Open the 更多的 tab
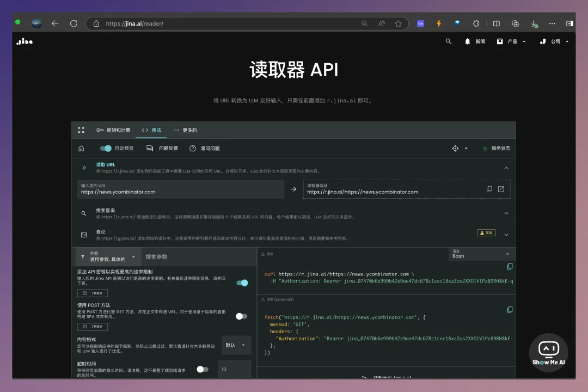Image resolution: width=588 pixels, height=392 pixels. (185, 130)
